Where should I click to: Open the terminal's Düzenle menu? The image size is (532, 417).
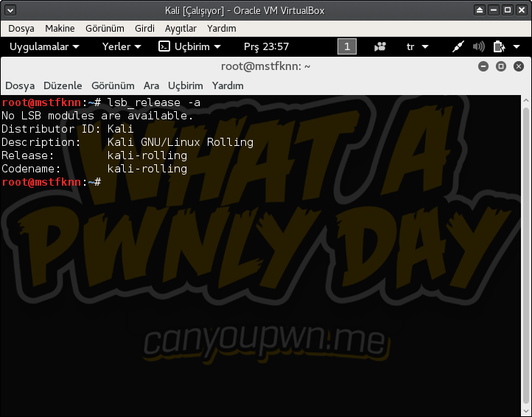point(63,85)
